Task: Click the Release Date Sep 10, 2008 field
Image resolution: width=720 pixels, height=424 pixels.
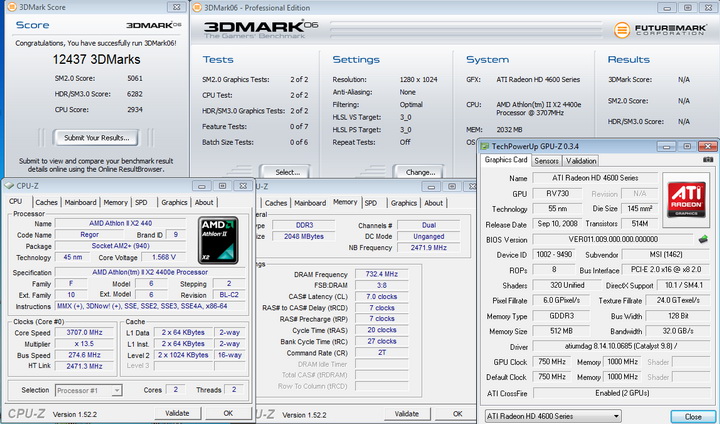Action: pyautogui.click(x=557, y=224)
